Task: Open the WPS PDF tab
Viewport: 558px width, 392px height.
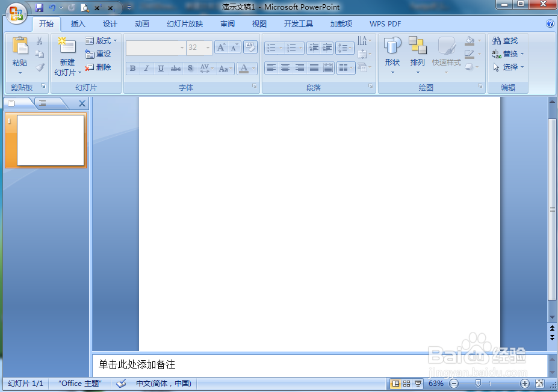Action: (x=385, y=24)
